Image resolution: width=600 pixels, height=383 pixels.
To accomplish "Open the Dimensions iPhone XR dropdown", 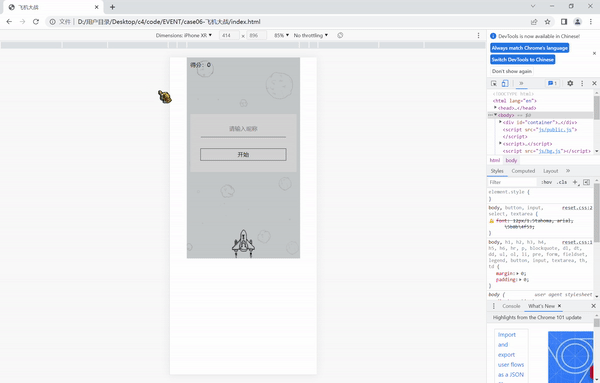I will click(184, 35).
